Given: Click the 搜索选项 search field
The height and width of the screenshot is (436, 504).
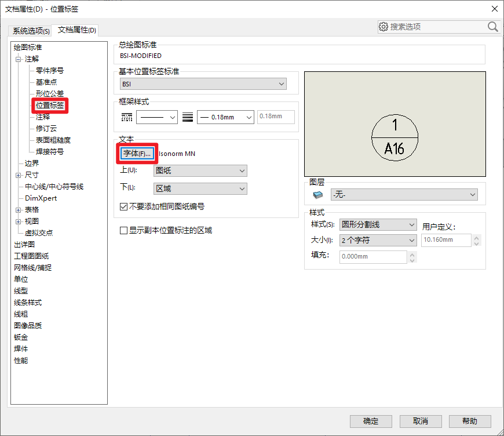Looking at the screenshot, I should coord(437,27).
